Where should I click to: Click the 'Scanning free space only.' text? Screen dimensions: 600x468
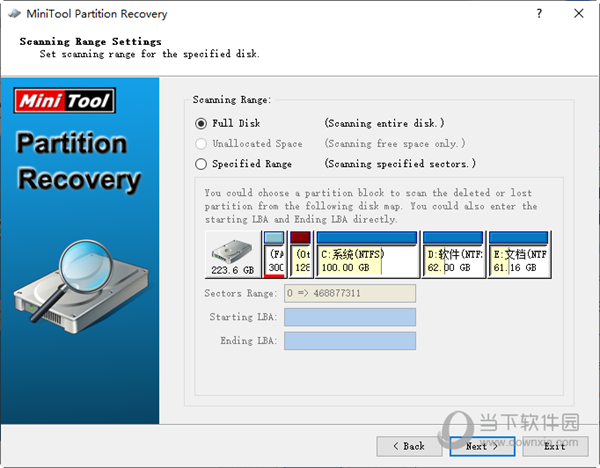coord(395,143)
